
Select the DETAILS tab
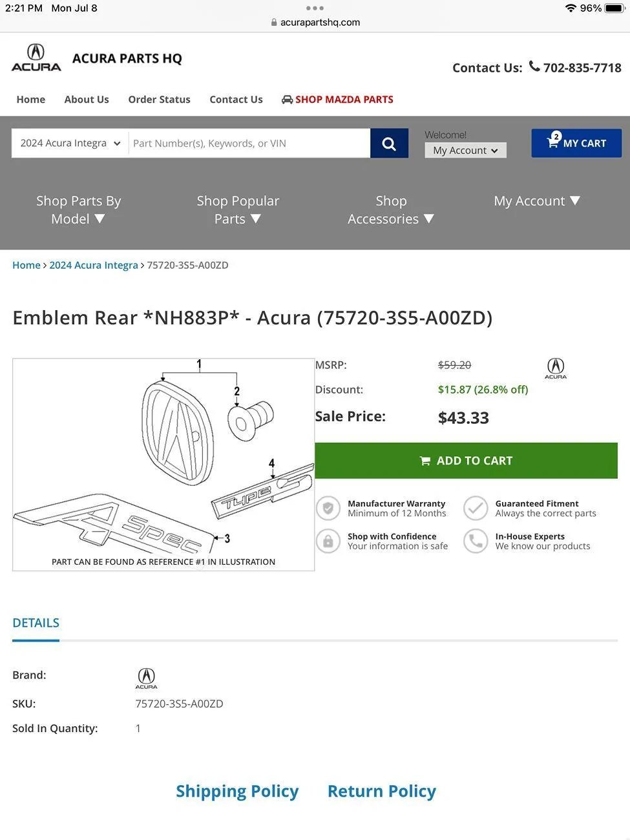36,623
